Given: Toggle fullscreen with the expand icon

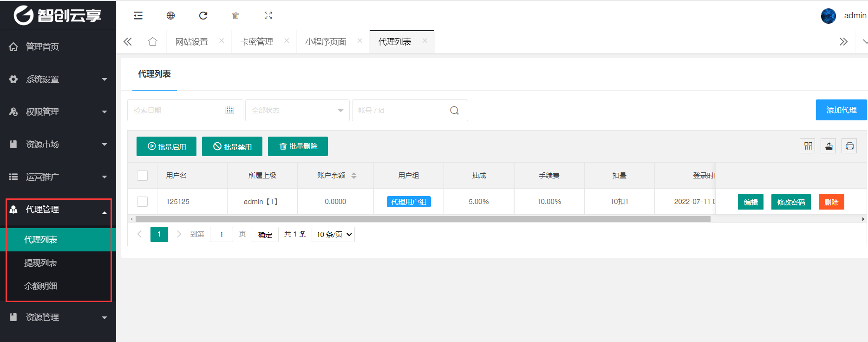Looking at the screenshot, I should coord(268,15).
